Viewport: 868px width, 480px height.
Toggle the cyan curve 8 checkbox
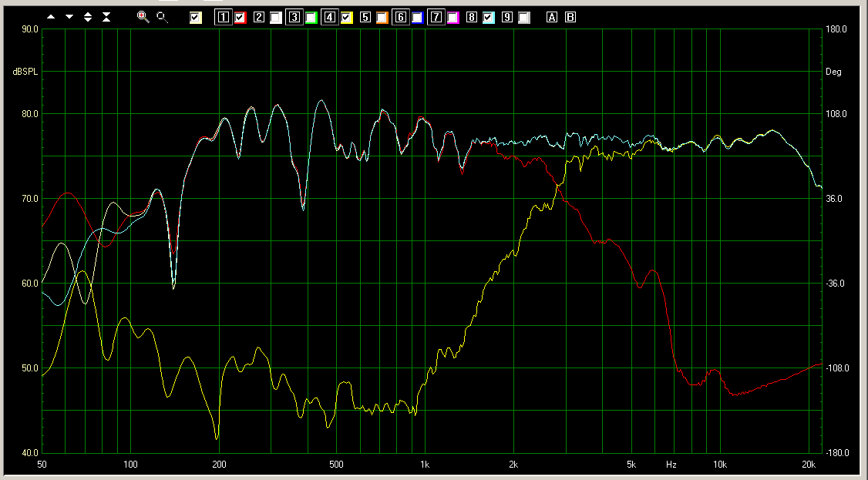[x=489, y=17]
